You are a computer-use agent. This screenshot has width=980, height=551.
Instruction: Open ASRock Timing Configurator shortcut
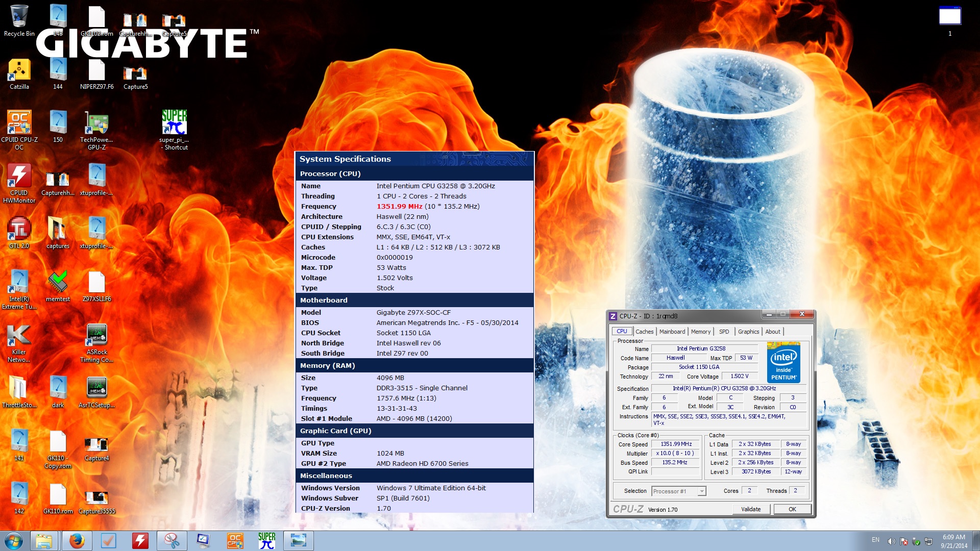96,342
